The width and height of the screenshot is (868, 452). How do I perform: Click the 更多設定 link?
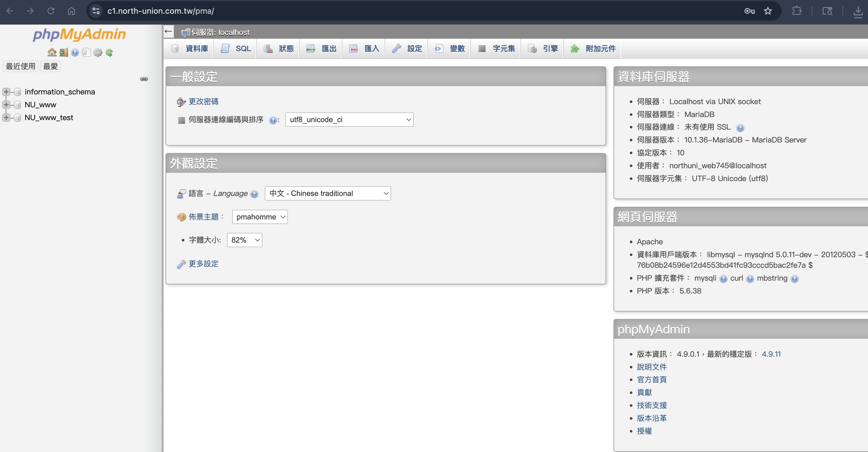pyautogui.click(x=204, y=263)
